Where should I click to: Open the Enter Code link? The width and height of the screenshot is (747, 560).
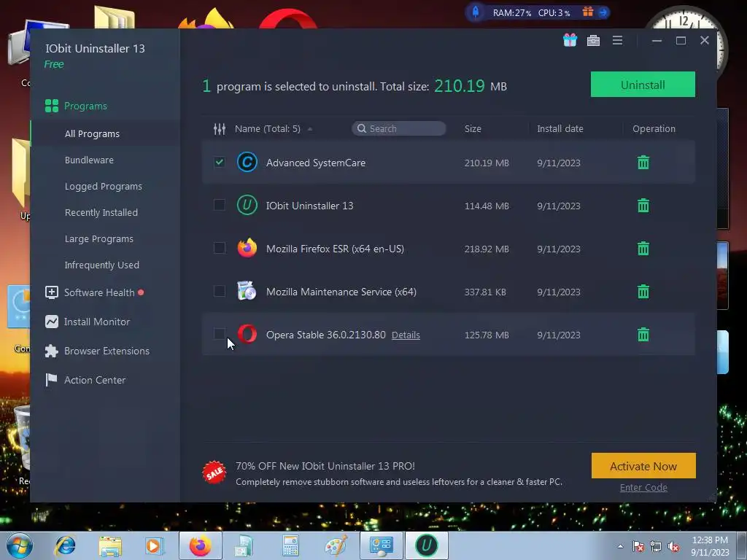pyautogui.click(x=643, y=487)
